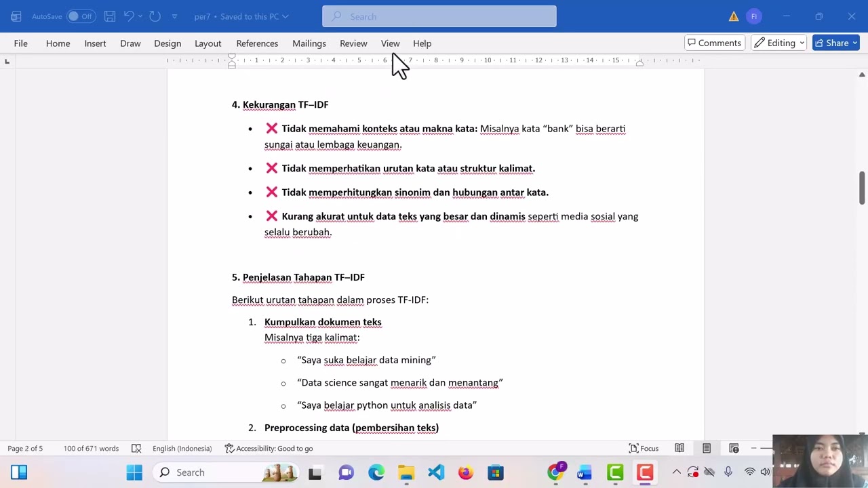
Task: Switch to Web Layout view
Action: [734, 448]
